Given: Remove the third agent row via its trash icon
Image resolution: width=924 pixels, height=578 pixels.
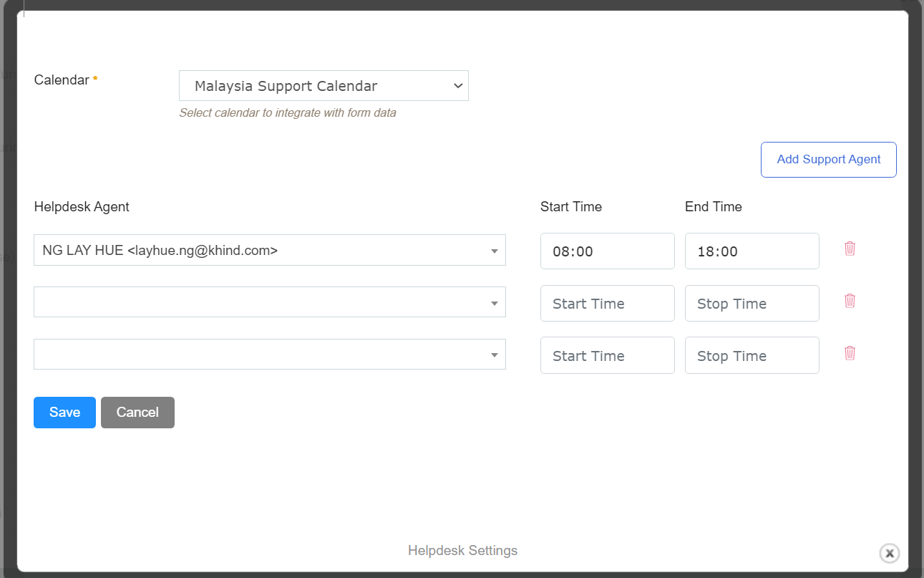Looking at the screenshot, I should [850, 353].
